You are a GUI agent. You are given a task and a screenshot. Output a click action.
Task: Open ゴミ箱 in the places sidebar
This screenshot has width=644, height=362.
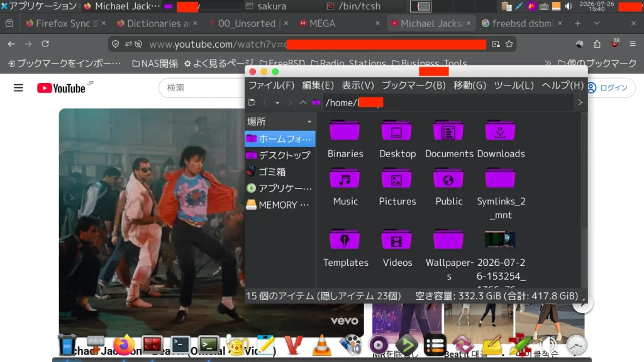pos(280,172)
